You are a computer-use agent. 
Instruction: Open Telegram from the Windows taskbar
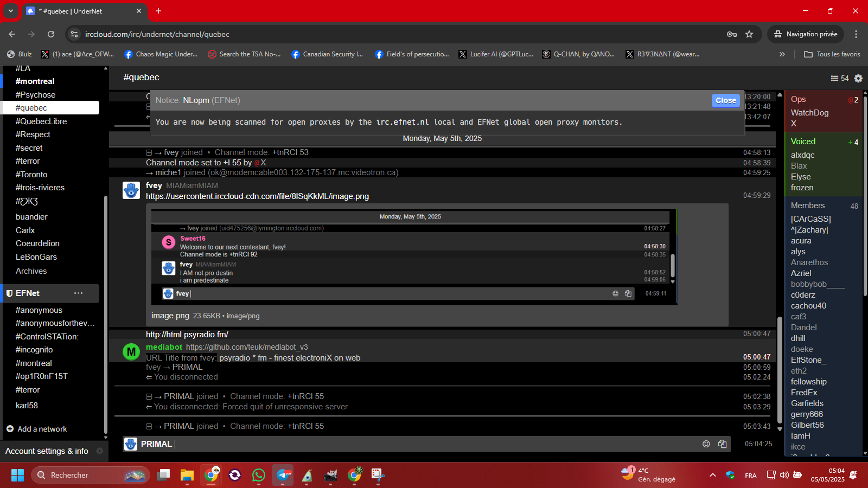point(283,476)
